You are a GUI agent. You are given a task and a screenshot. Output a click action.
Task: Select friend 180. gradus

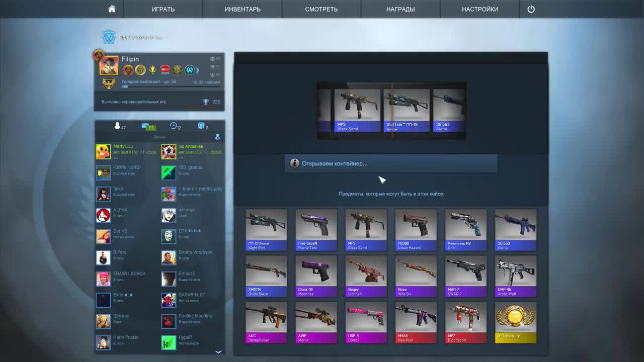click(192, 173)
